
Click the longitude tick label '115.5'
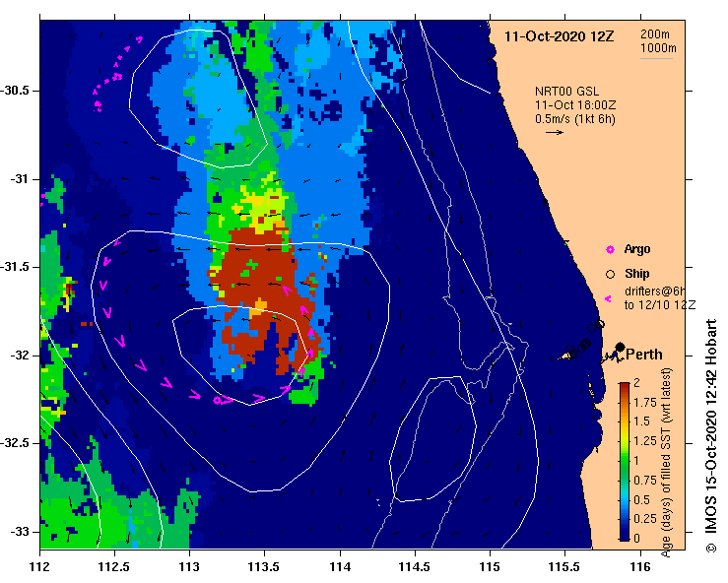[565, 567]
